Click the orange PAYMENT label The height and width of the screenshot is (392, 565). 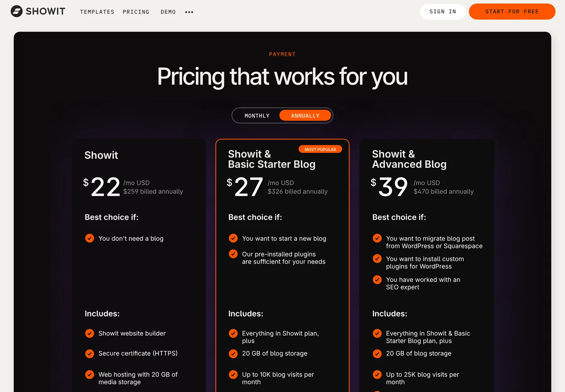point(282,54)
